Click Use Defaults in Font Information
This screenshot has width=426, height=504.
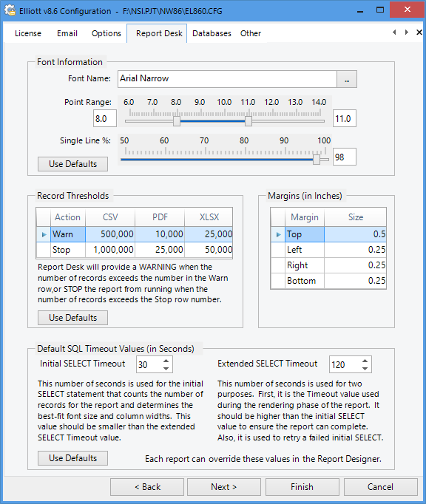coord(72,164)
